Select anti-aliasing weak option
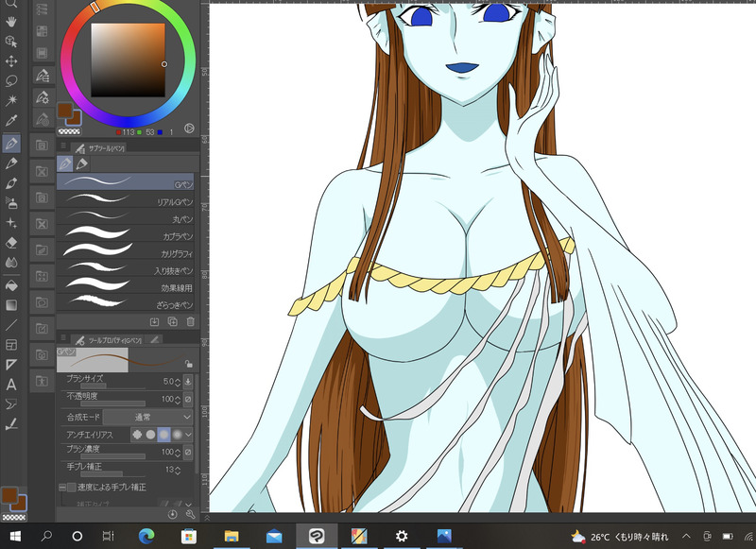Image resolution: width=756 pixels, height=549 pixels. 151,435
